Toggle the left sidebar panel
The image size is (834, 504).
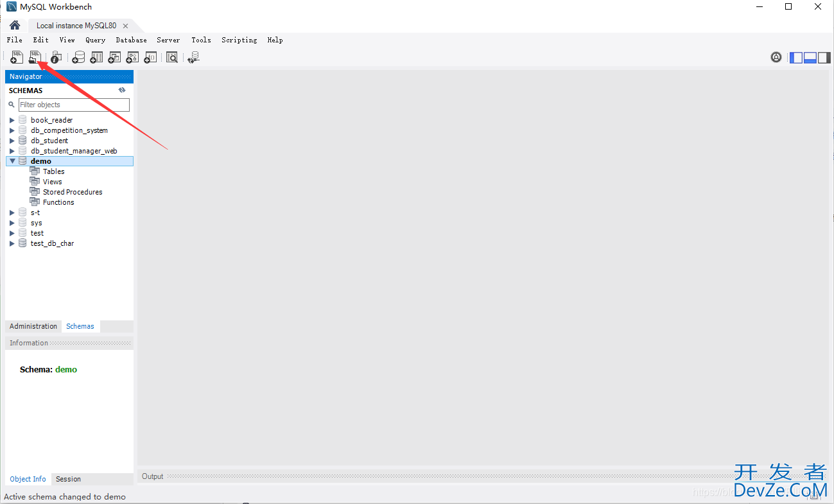tap(796, 57)
